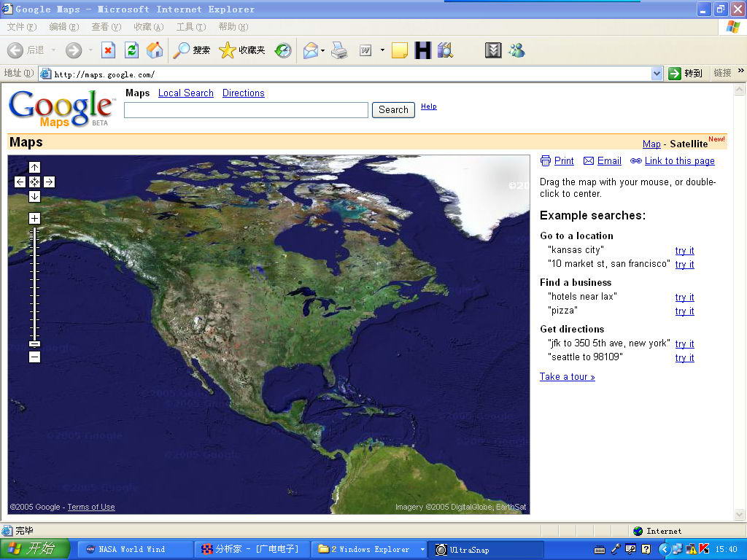
Task: Pan the map up with the arrow
Action: coord(34,168)
